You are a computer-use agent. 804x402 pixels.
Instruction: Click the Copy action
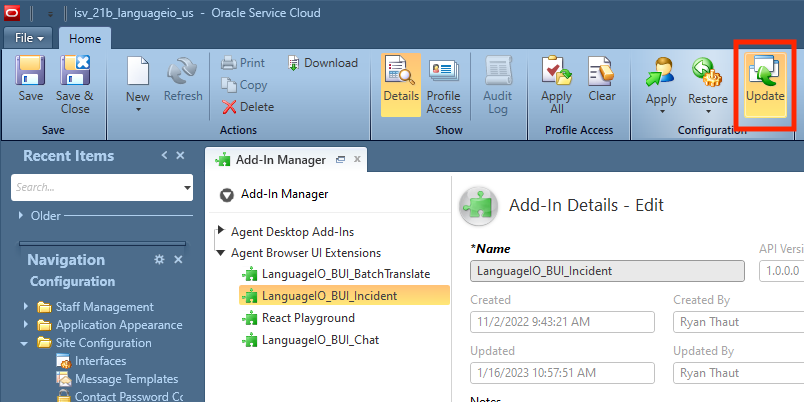pos(244,85)
